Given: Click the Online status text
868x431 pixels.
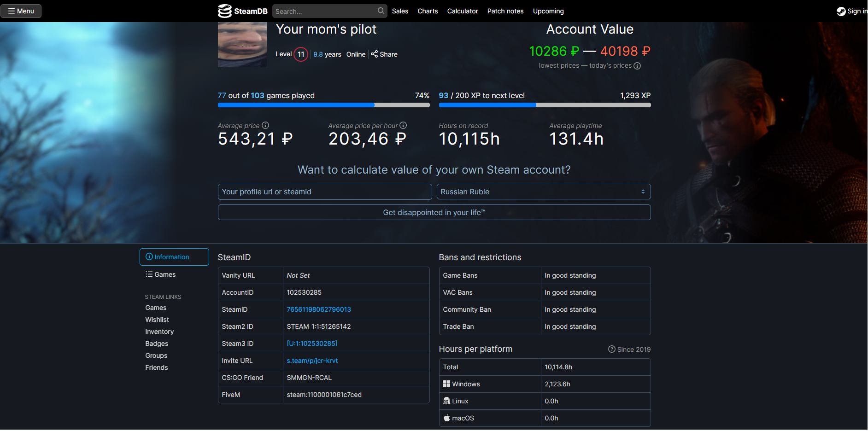Looking at the screenshot, I should [x=356, y=54].
